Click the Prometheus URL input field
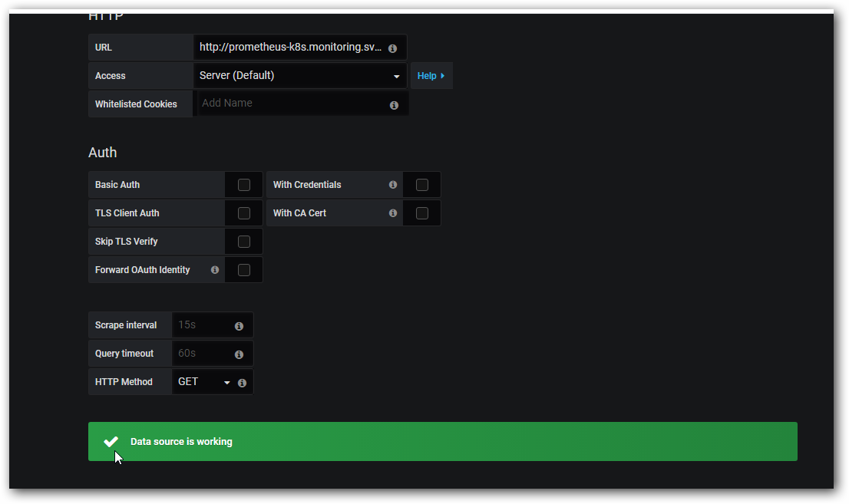This screenshot has width=849, height=504. pos(289,48)
